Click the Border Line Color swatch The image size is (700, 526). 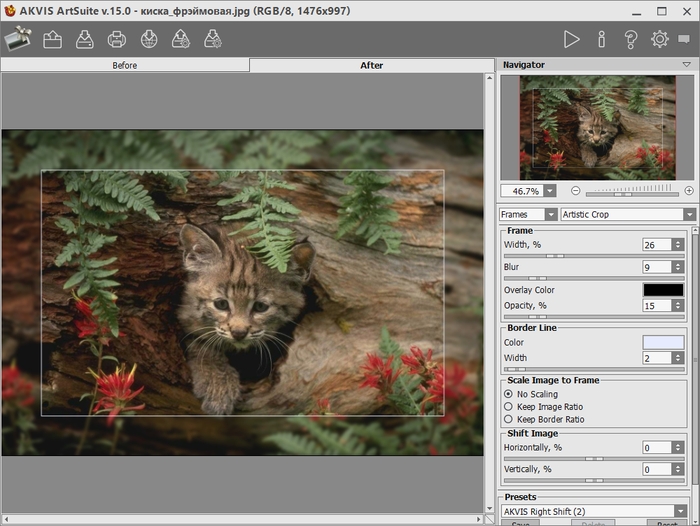663,342
